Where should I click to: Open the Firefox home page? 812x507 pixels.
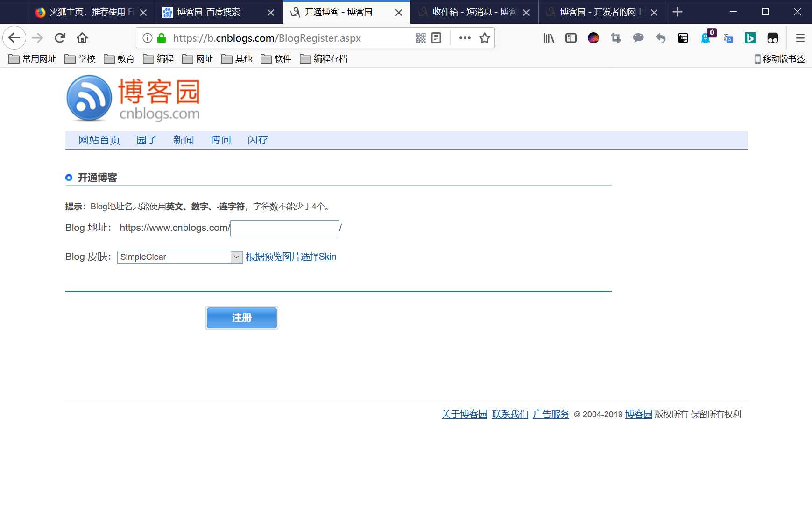point(82,38)
